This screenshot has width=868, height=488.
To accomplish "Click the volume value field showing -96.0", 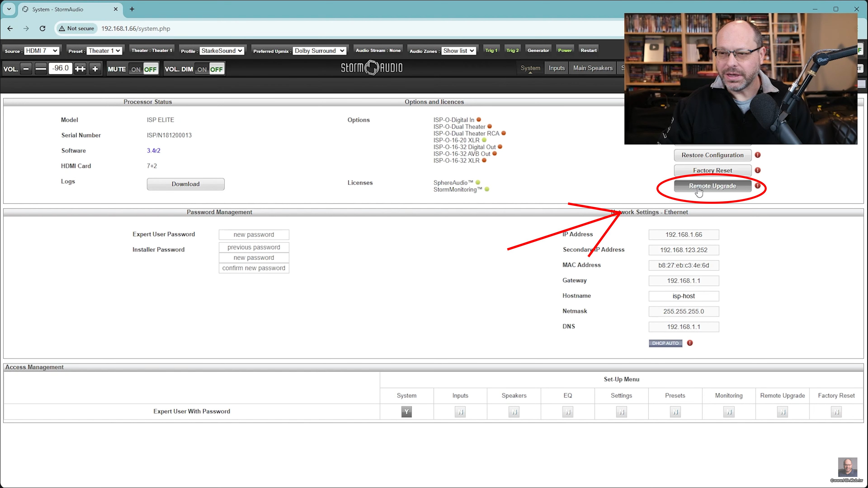I will coord(61,68).
